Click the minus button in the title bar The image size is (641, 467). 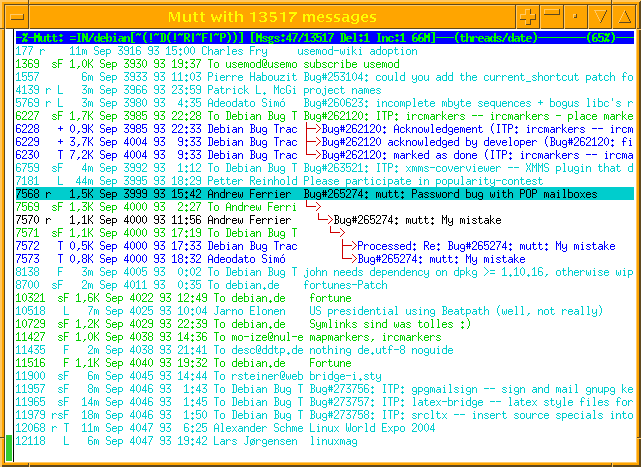[552, 17]
